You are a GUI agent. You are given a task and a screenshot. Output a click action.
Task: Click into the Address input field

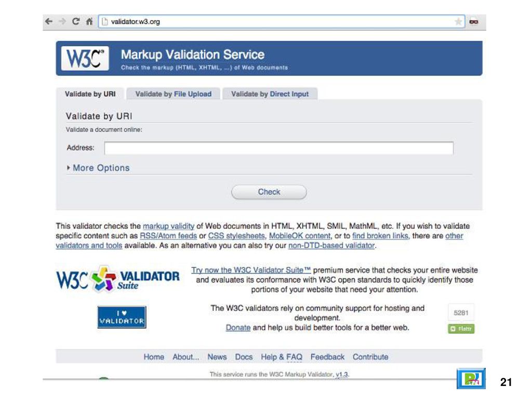tap(278, 148)
